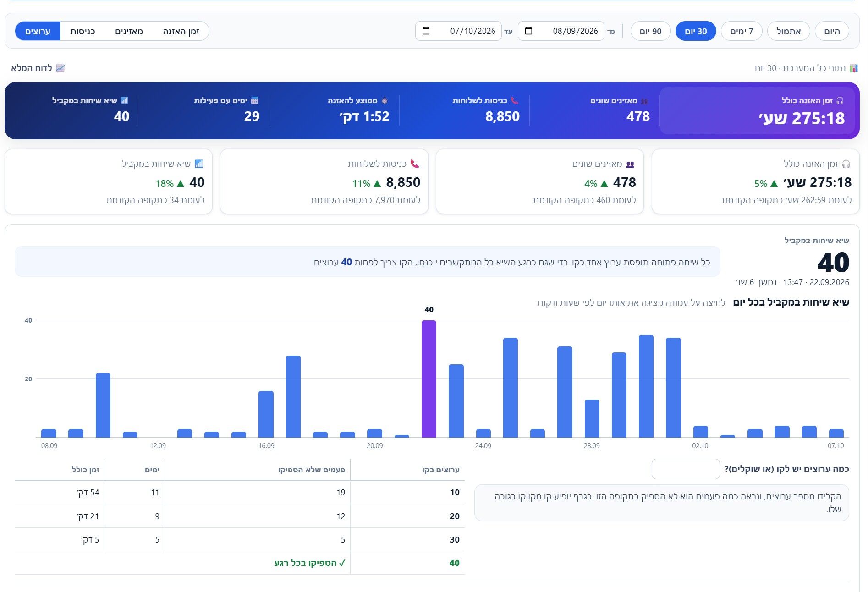Image resolution: width=868 pixels, height=592 pixels.
Task: Click the 8,850 value in the banner
Action: [x=502, y=116]
